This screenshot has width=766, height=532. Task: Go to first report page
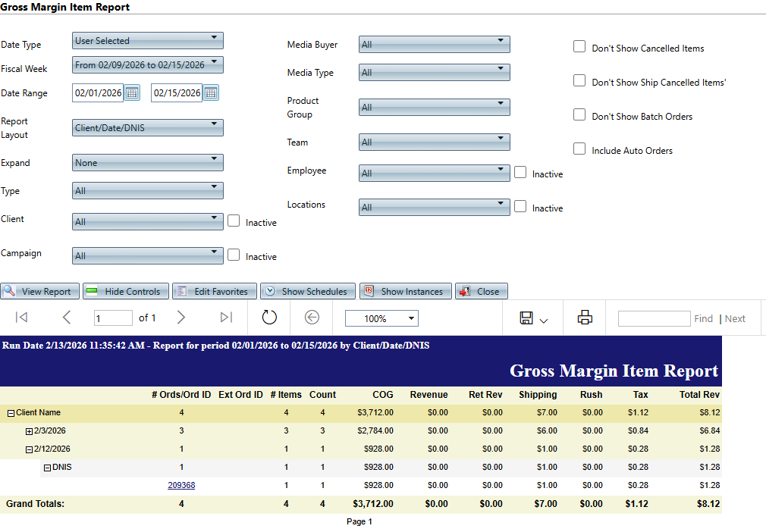tap(21, 318)
